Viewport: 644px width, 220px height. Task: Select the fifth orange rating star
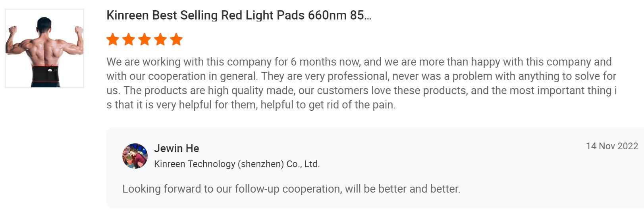tap(176, 39)
